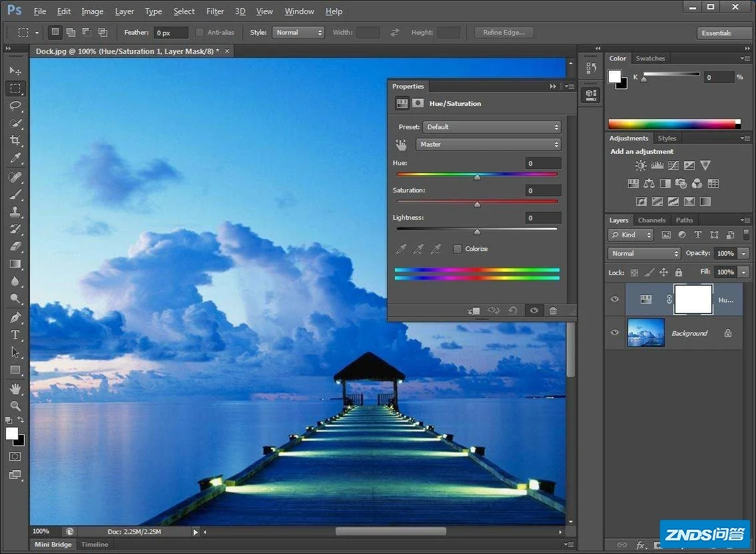Select the Crop tool
The width and height of the screenshot is (756, 554).
coord(15,140)
